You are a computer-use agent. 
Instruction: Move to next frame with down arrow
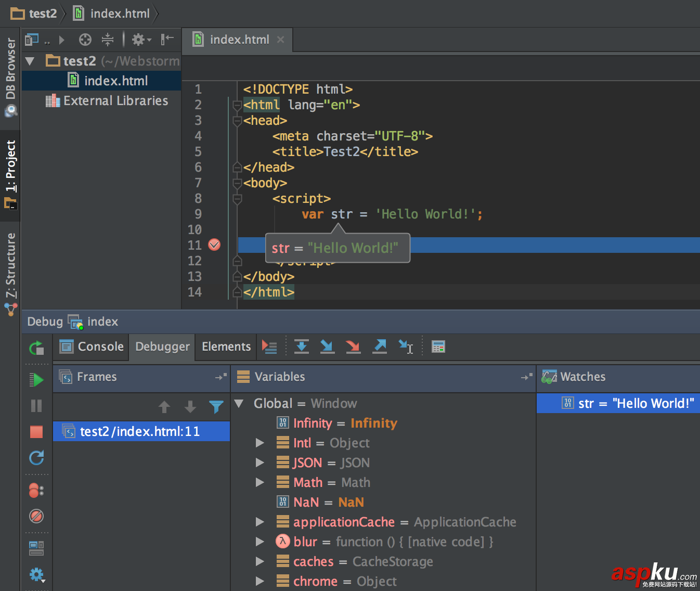[190, 407]
